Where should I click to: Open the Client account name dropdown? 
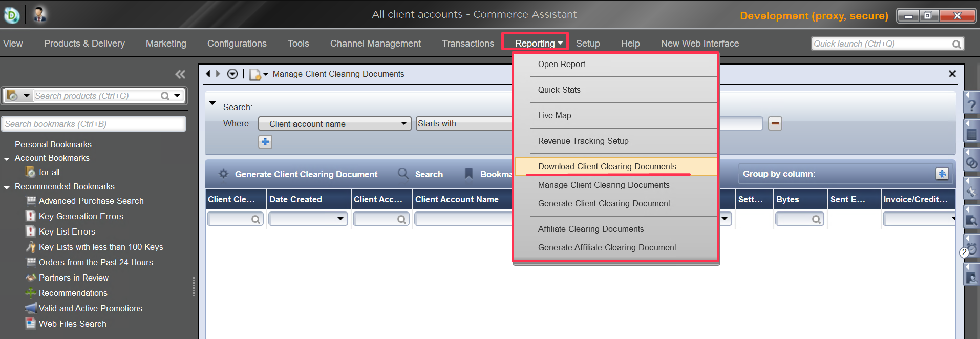coord(335,124)
